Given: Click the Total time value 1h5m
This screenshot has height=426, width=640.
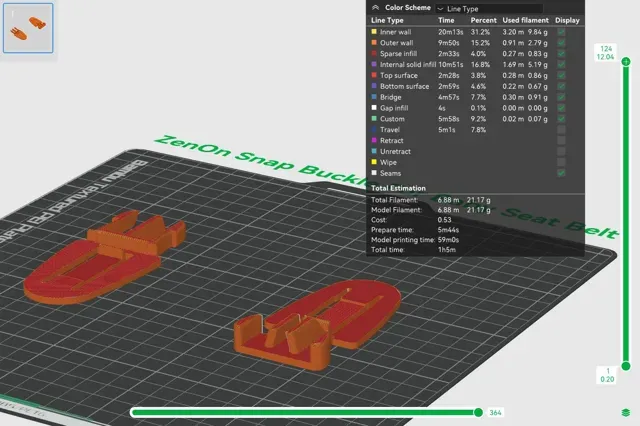Looking at the screenshot, I should 447,250.
